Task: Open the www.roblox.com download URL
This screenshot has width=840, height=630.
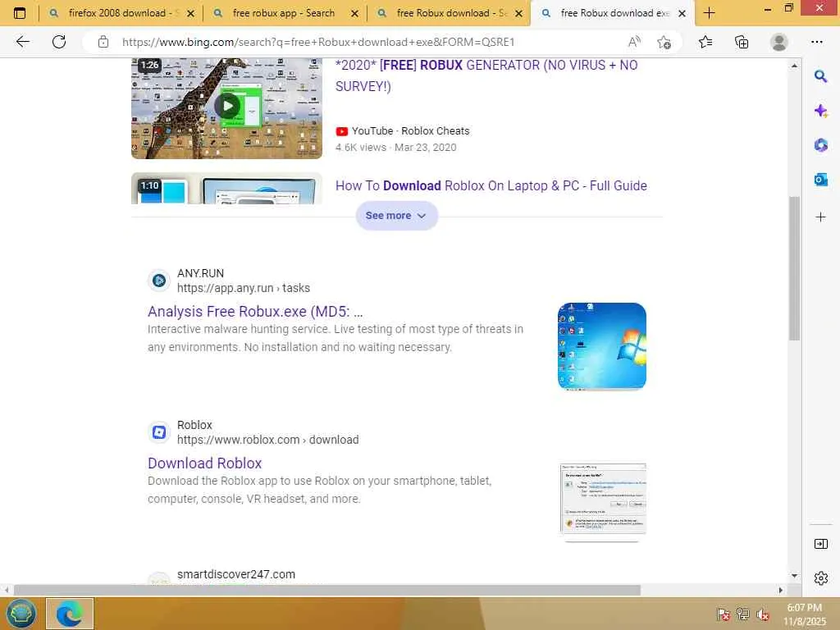Action: coord(268,440)
